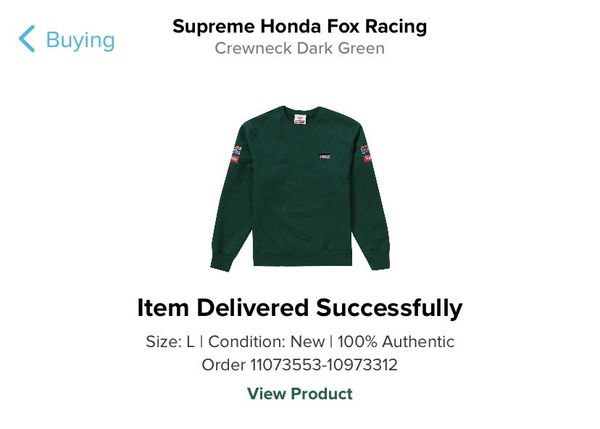The width and height of the screenshot is (600, 429).
Task: Click the sweatshirt's left cuff
Action: pos(221,263)
